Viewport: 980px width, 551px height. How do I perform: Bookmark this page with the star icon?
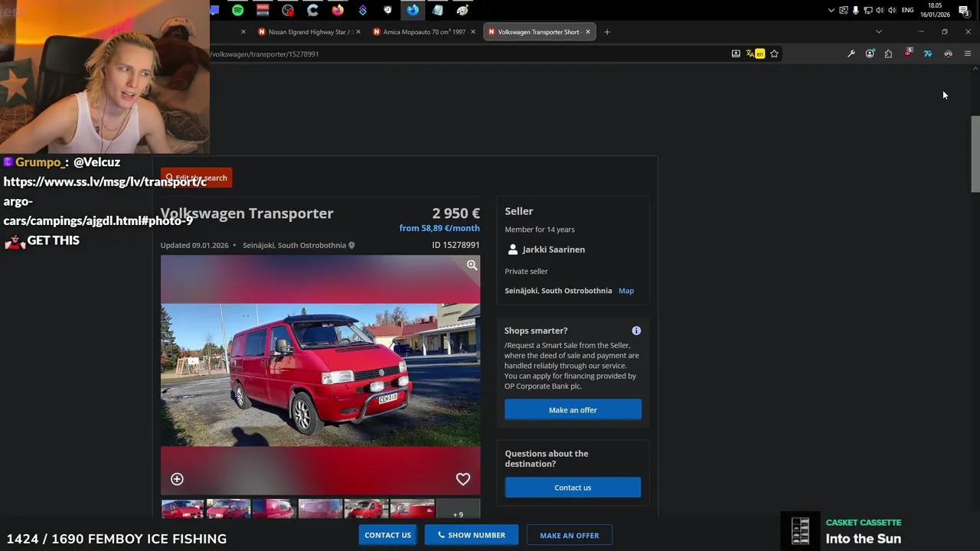(774, 54)
